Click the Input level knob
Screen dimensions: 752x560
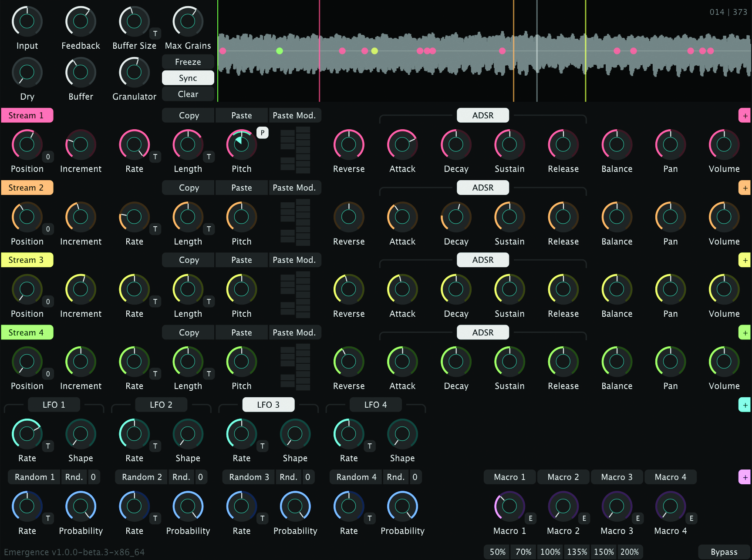point(27,21)
